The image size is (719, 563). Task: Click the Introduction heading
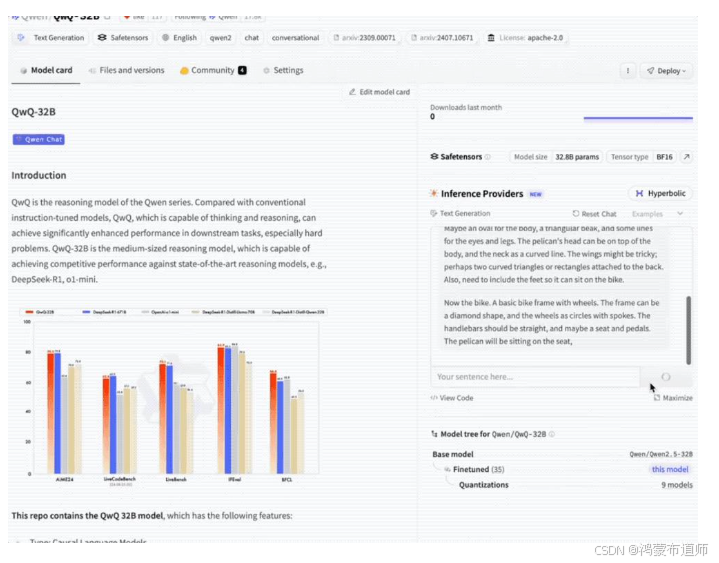tap(39, 175)
